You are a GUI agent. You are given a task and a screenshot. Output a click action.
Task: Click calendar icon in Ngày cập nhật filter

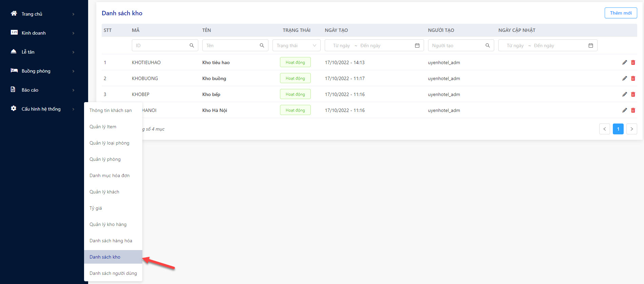(591, 45)
